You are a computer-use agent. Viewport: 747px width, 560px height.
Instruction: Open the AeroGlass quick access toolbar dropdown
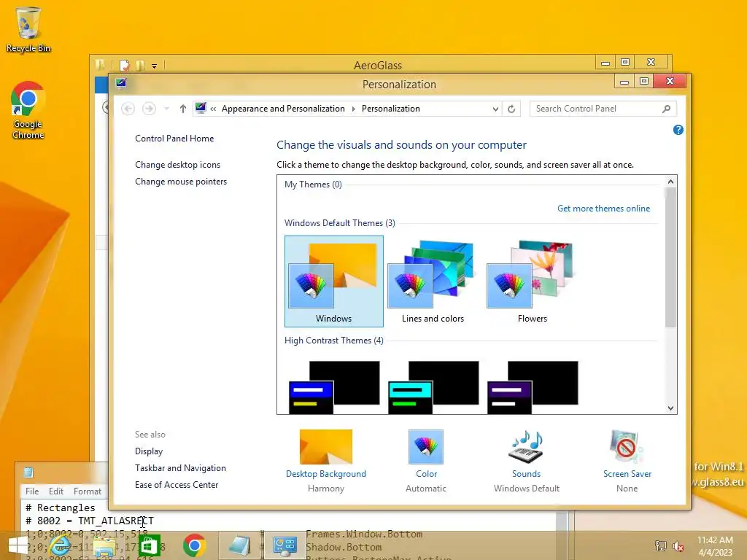click(x=154, y=66)
